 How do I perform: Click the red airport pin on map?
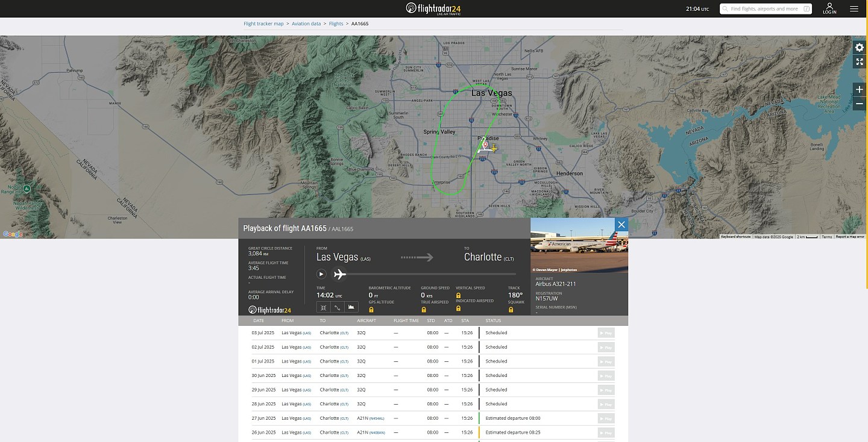(485, 145)
